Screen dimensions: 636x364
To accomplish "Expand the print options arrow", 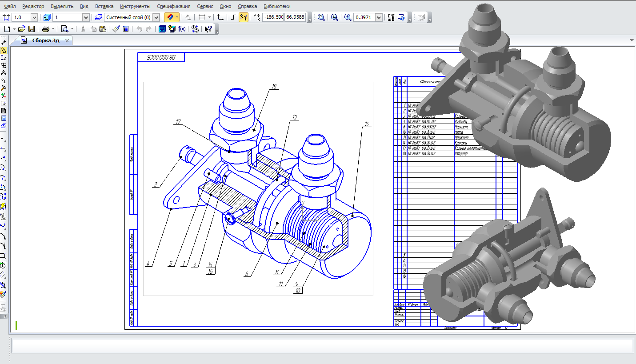I will [53, 29].
